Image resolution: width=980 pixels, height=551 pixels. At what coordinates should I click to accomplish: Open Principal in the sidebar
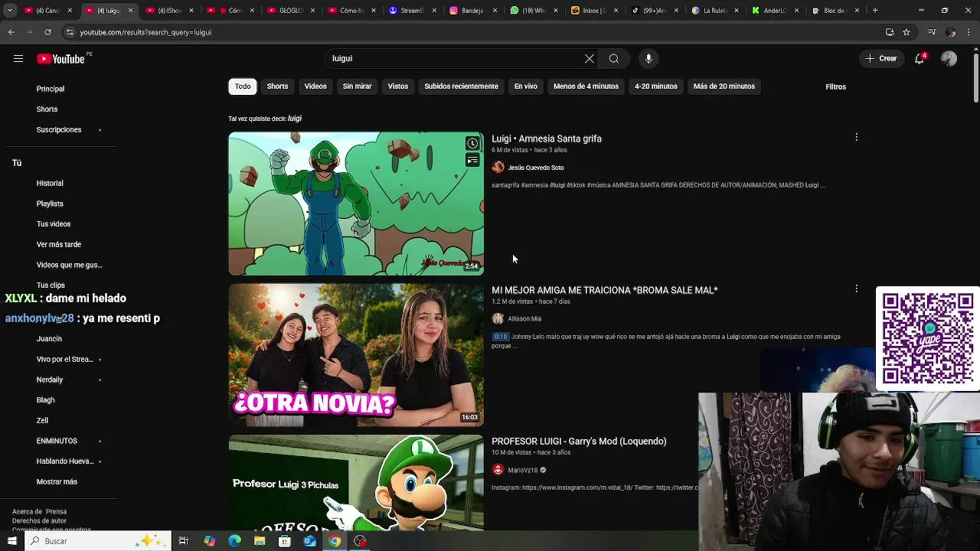tap(51, 89)
